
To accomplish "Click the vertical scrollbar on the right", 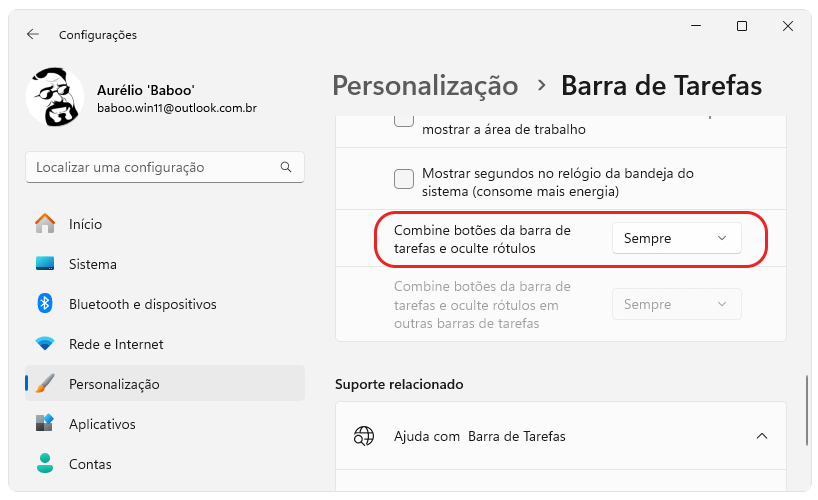I will tap(807, 408).
